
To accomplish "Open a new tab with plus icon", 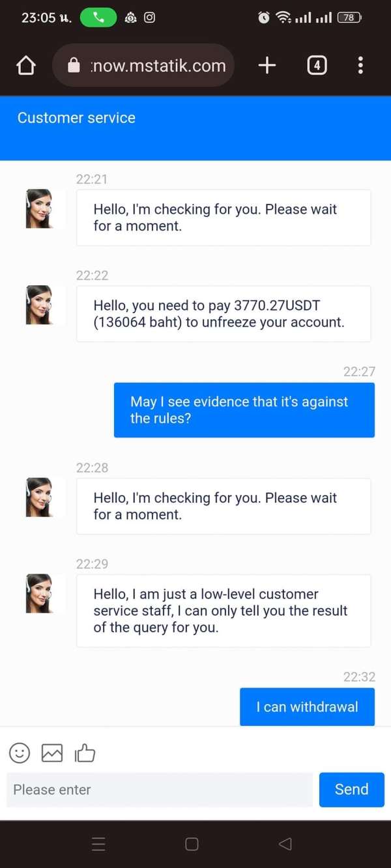I will tap(267, 65).
